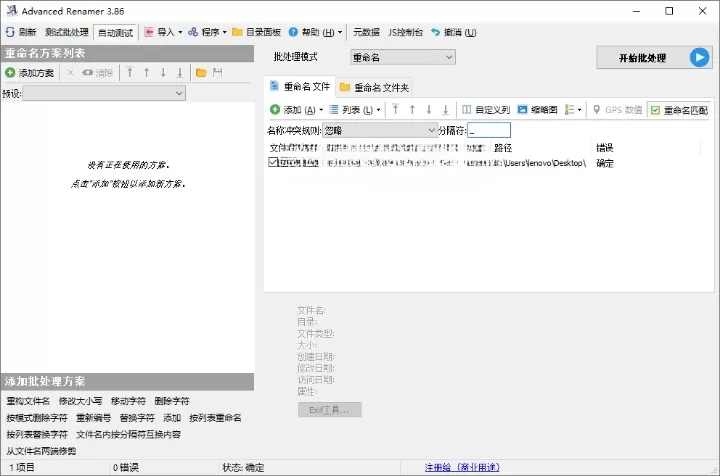Click the 清除 clear methods button
Image resolution: width=720 pixels, height=476 pixels.
point(97,73)
